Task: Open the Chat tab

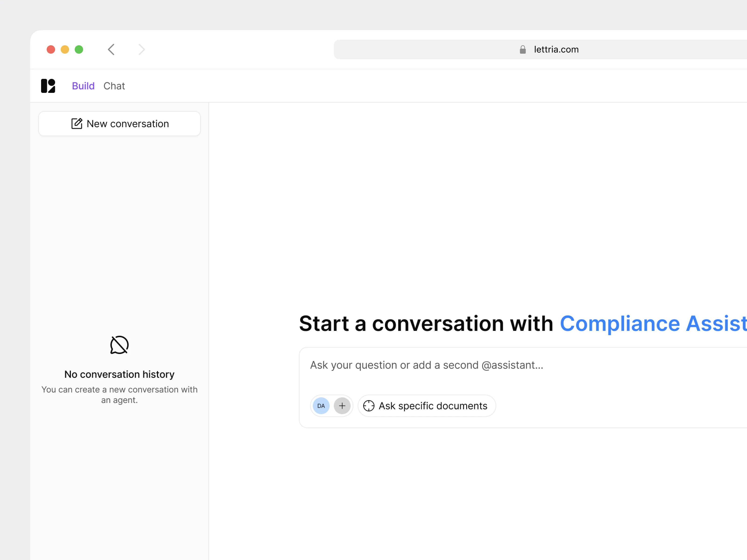Action: pyautogui.click(x=114, y=86)
